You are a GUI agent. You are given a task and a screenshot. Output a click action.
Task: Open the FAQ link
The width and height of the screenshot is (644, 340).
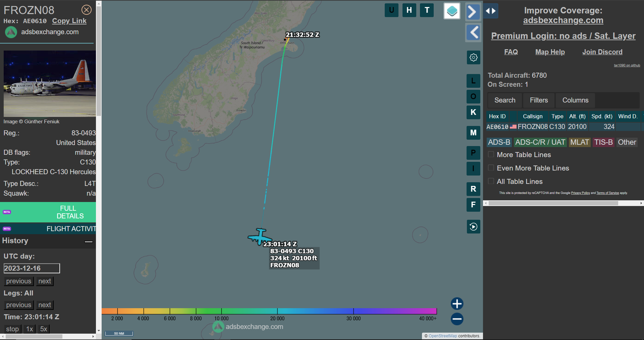(x=511, y=52)
